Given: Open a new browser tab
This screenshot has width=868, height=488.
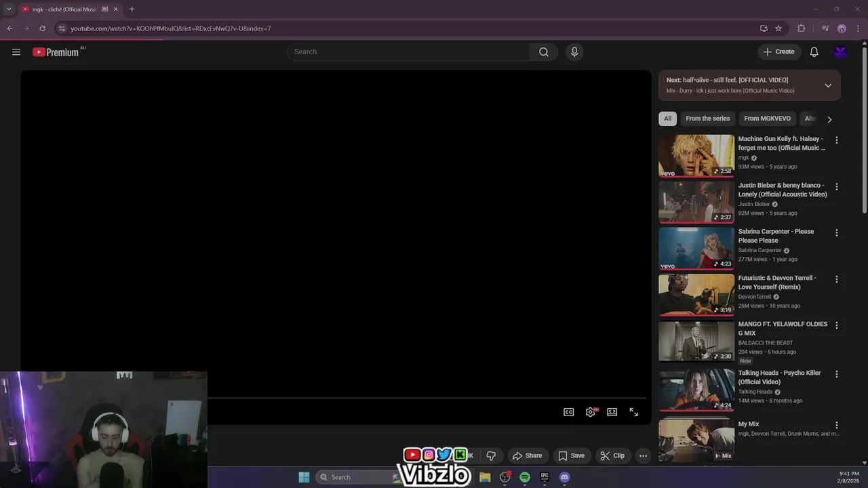Looking at the screenshot, I should tap(132, 9).
